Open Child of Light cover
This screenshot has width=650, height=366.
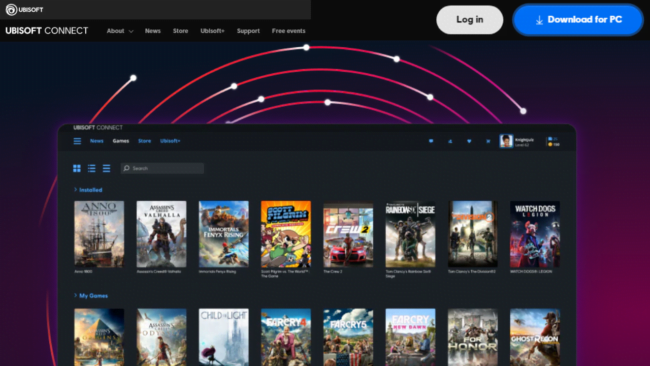point(224,337)
